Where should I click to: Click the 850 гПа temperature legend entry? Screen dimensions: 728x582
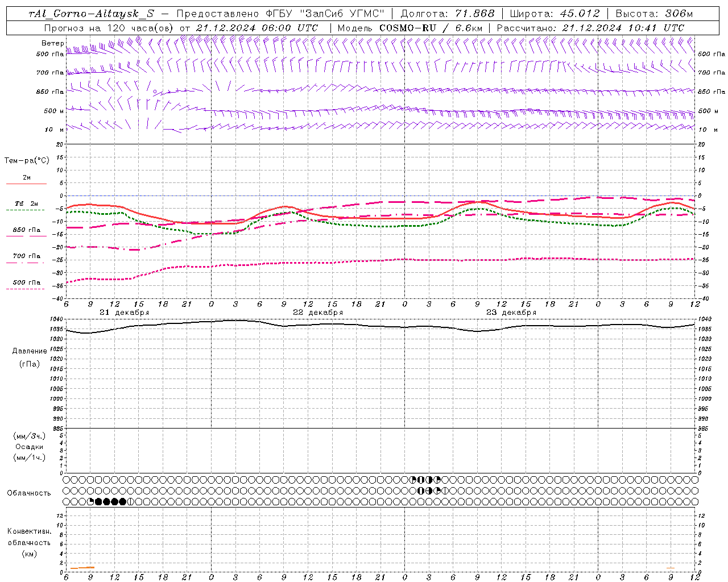(x=27, y=230)
